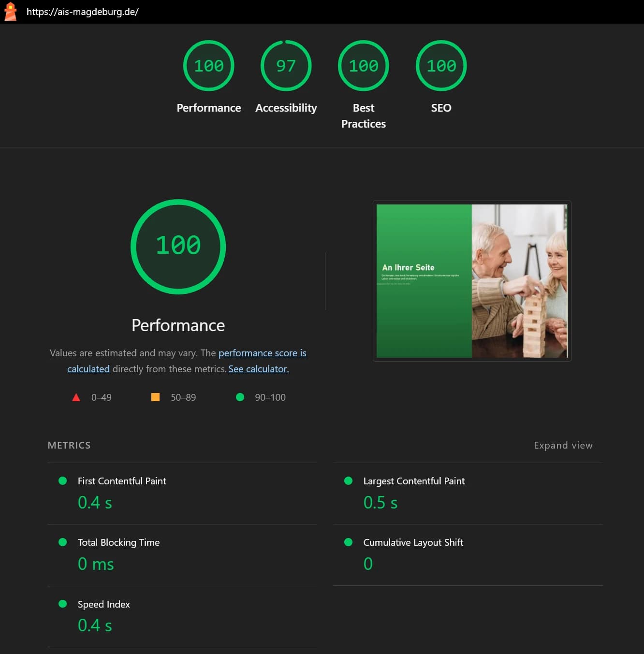Open the Best Practices score gauge

click(x=363, y=66)
